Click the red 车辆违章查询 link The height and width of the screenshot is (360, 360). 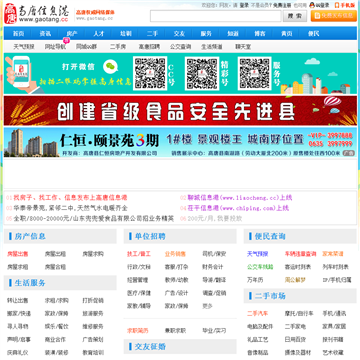(x=300, y=254)
